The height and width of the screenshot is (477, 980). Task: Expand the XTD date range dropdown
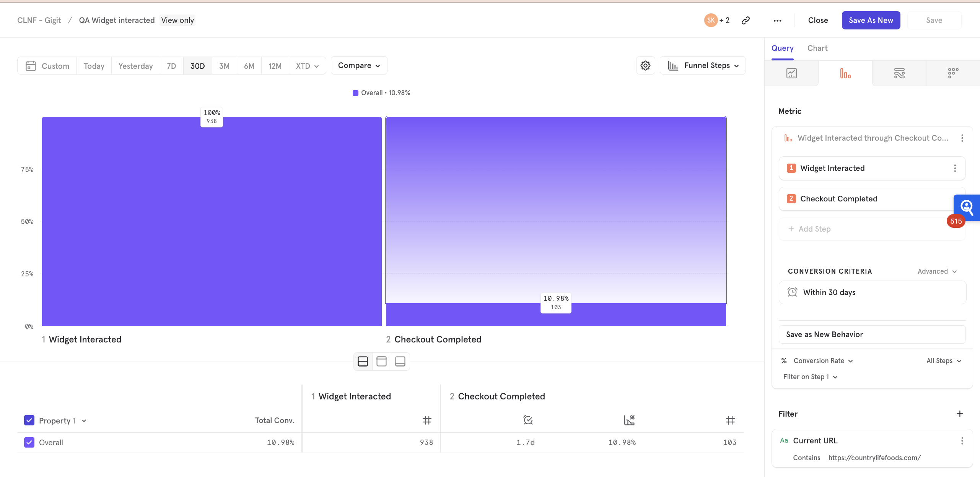(307, 66)
